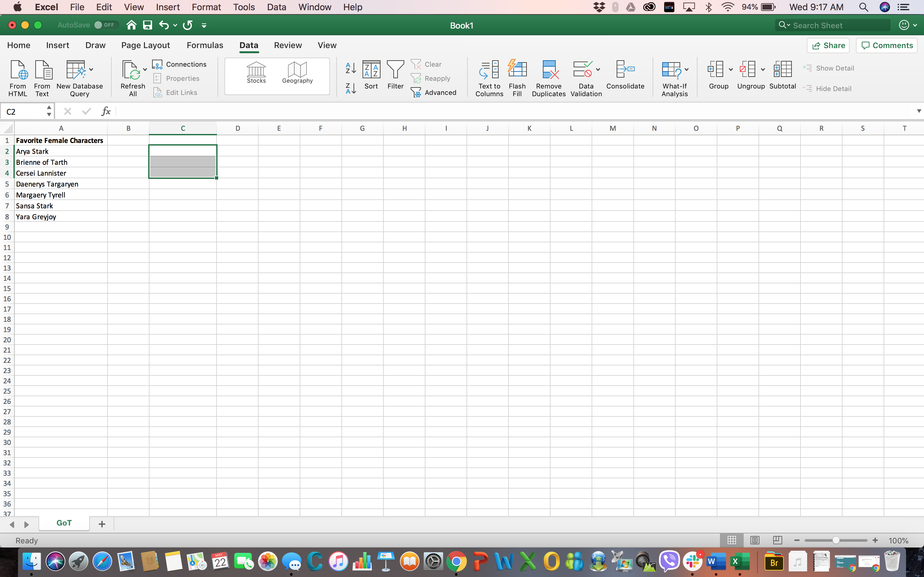This screenshot has width=924, height=577.
Task: Toggle AutoSave OFF button
Action: coord(103,25)
